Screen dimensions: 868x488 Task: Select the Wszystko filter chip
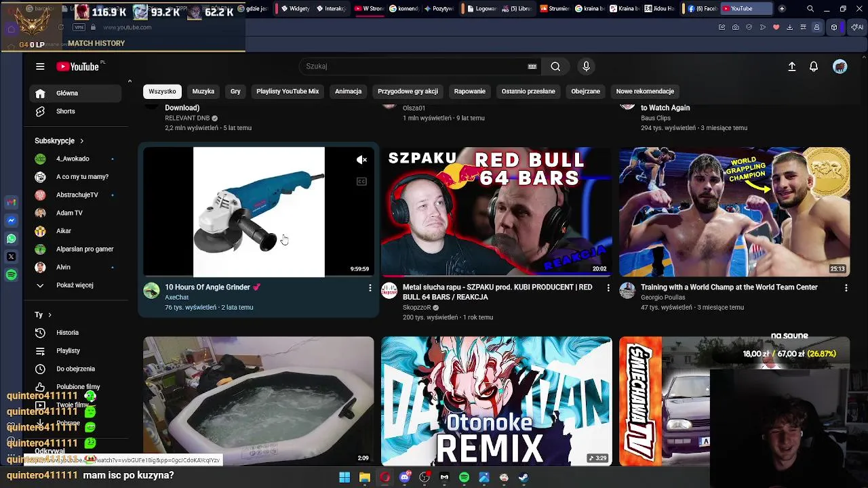pyautogui.click(x=162, y=91)
